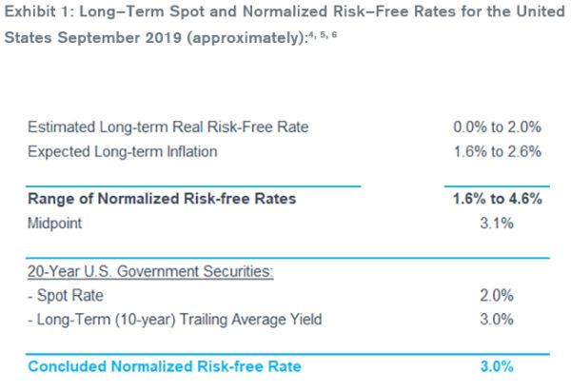
Task: Click the bold concluded 3.0% value
Action: 497,367
